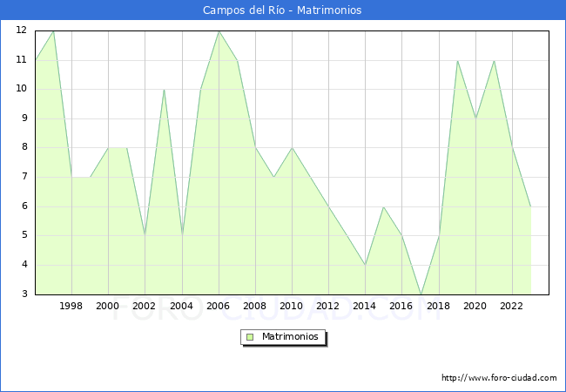Screen dimensions: 566x392
Task: Click the 'Matrimonios' legend label
Action: pos(290,336)
